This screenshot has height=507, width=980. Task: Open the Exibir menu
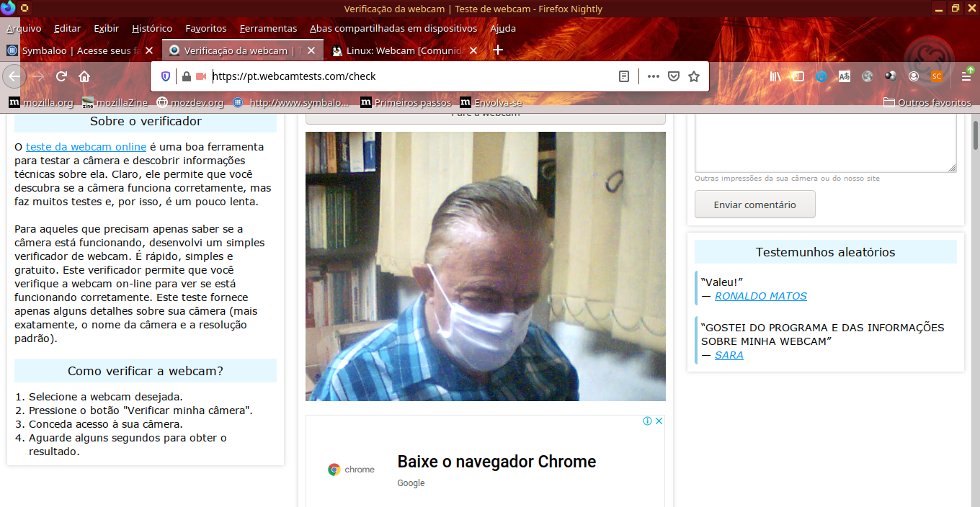click(x=107, y=28)
